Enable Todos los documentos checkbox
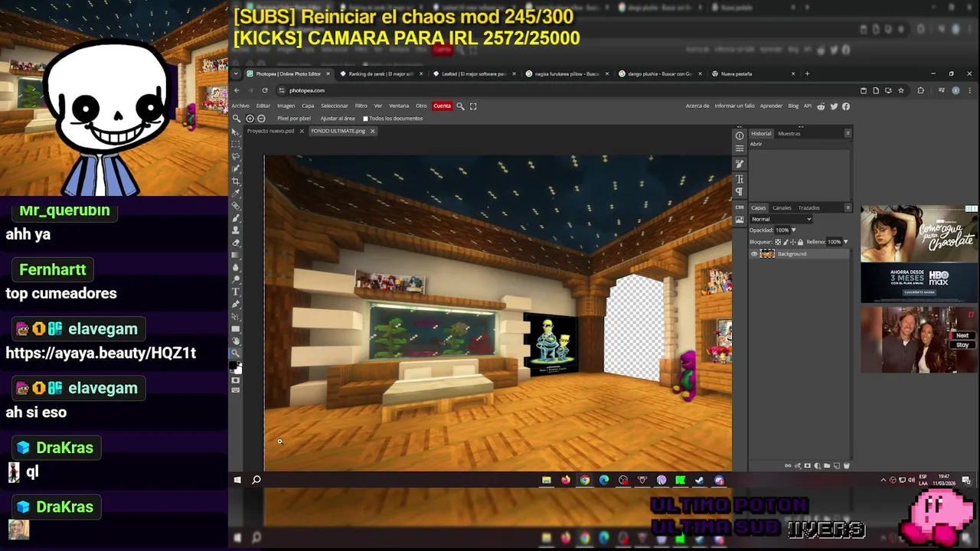Screen dimensions: 980x551 [365, 119]
